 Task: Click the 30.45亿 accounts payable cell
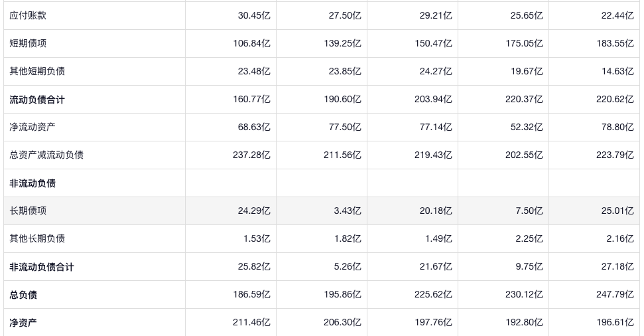(254, 15)
